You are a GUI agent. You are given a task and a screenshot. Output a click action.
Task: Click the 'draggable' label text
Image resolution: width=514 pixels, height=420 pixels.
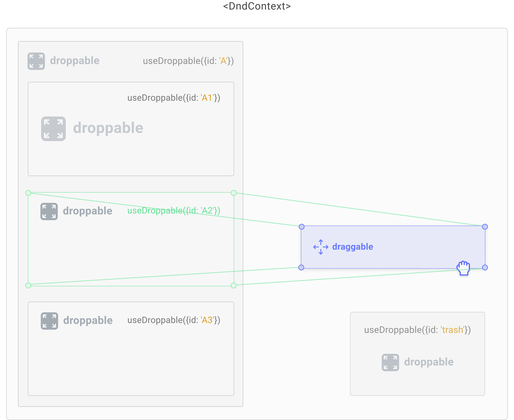coord(352,247)
